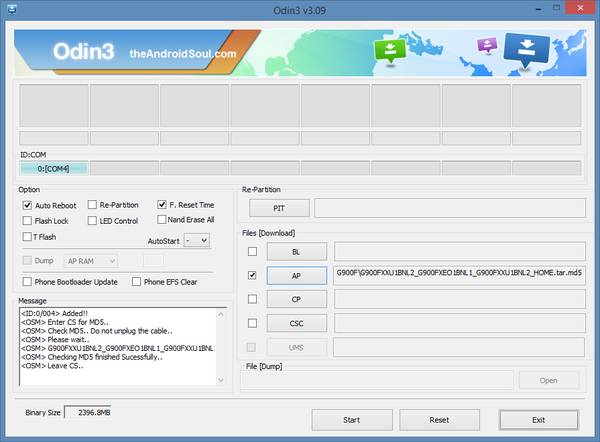The image size is (600, 442).
Task: Maximize the Odin3 window
Action: (556, 8)
